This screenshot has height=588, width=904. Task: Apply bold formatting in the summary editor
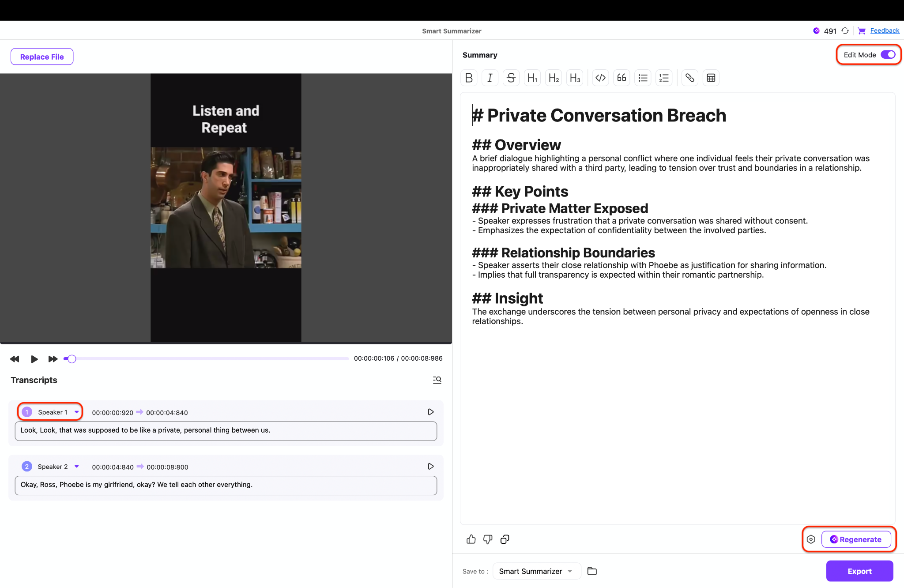[469, 77]
